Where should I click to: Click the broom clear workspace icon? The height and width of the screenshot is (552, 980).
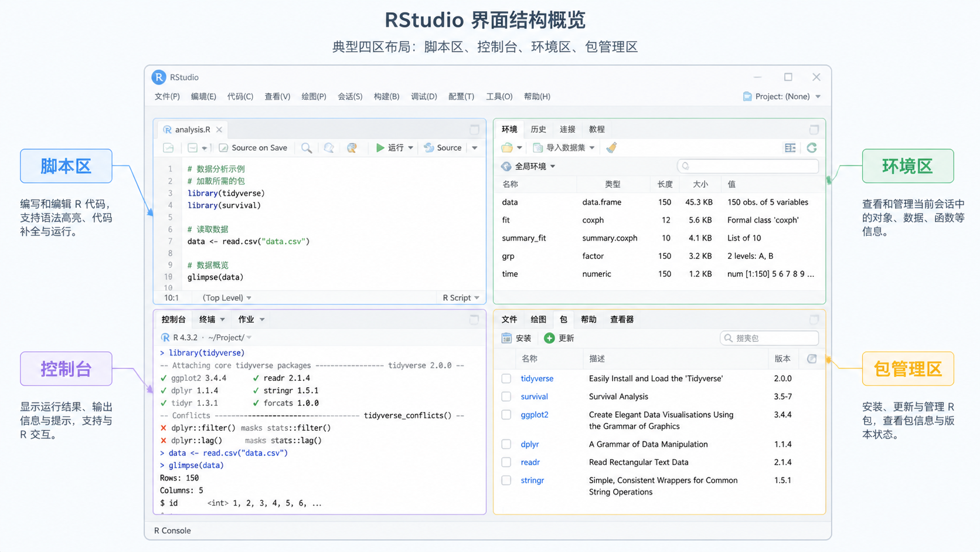click(611, 148)
